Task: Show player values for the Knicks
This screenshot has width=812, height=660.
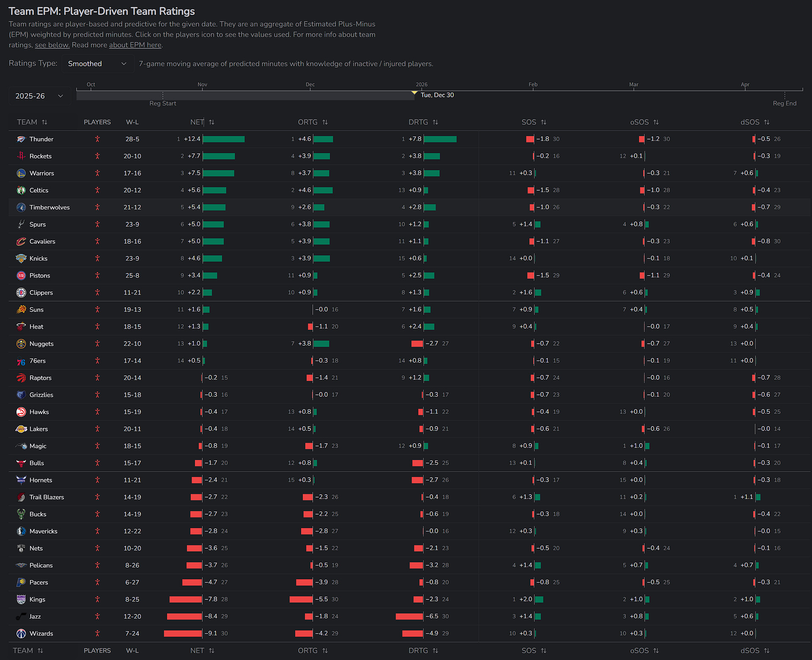Action: [97, 258]
